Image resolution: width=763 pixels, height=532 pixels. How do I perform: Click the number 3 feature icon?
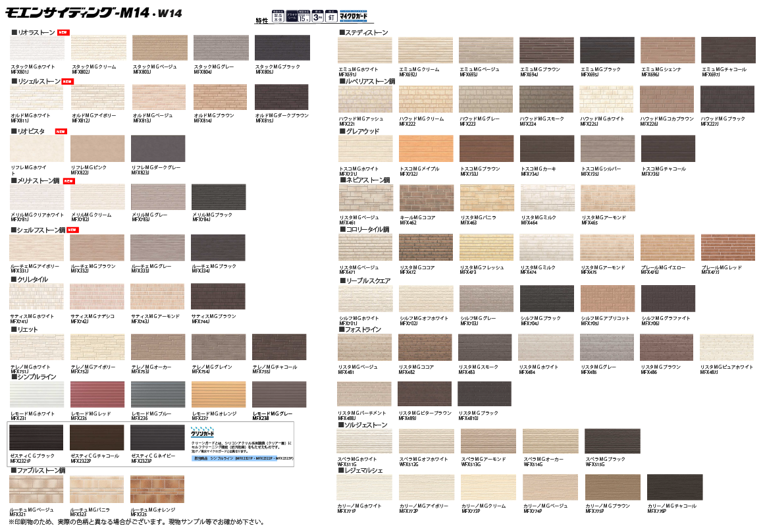317,16
